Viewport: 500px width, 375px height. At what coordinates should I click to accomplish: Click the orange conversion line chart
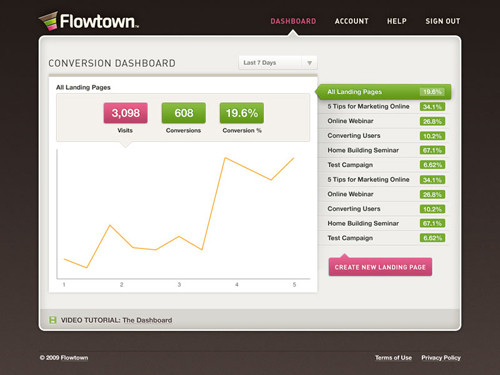click(x=179, y=213)
